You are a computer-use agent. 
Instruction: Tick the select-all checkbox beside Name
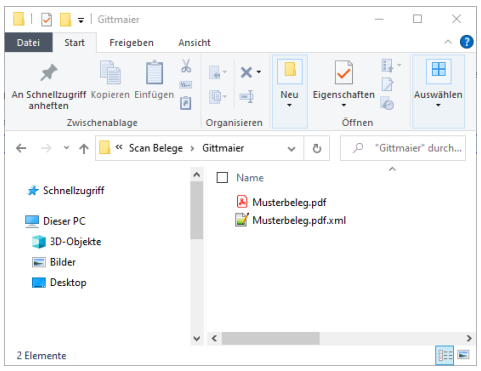[x=222, y=178]
